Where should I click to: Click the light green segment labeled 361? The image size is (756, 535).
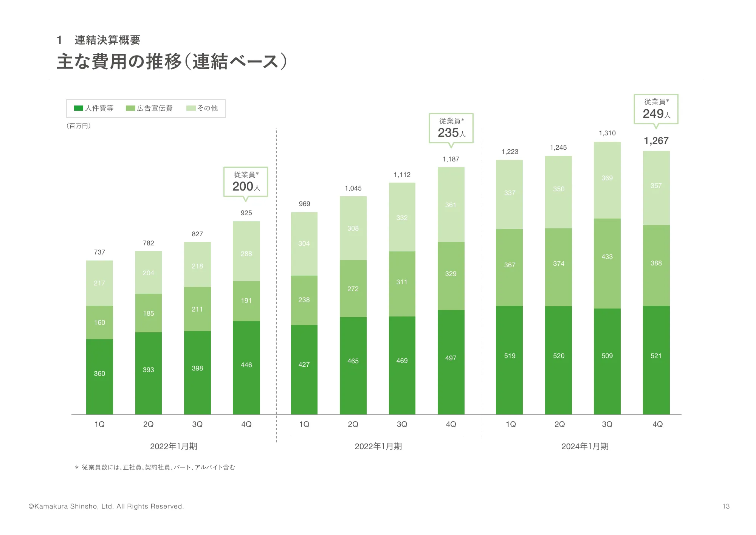coord(451,205)
